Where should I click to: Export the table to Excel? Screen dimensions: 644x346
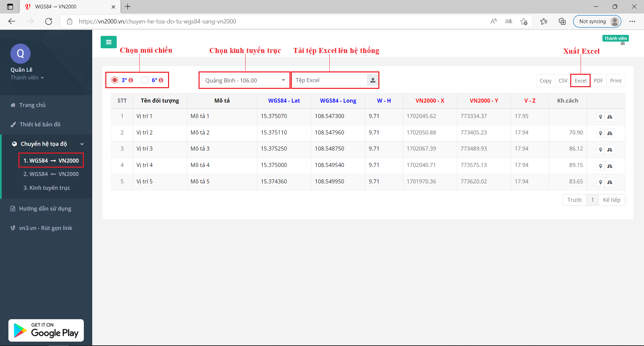point(580,80)
